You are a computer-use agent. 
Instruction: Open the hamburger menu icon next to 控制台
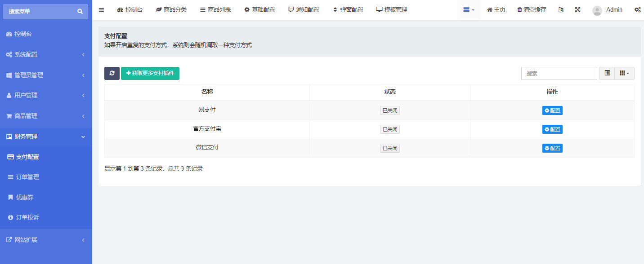pyautogui.click(x=101, y=9)
